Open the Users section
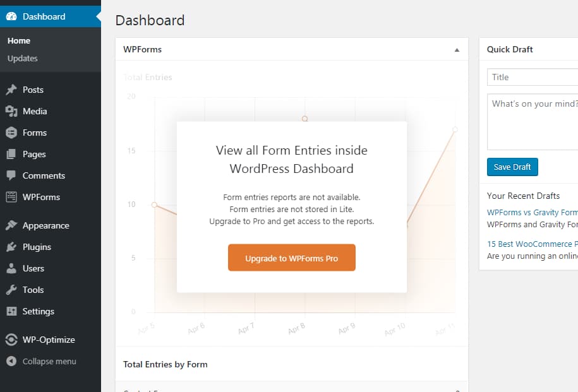This screenshot has width=578, height=392. coord(32,268)
